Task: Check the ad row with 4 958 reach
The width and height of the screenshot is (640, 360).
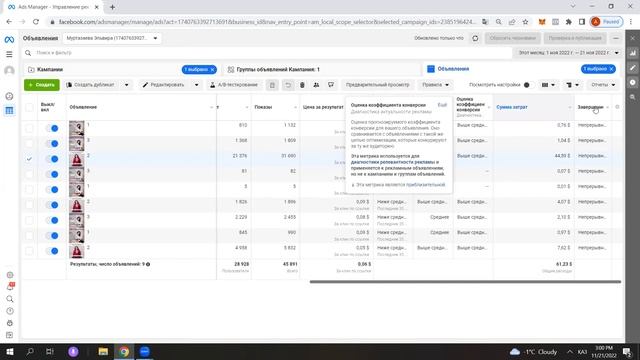Action: coord(29,251)
